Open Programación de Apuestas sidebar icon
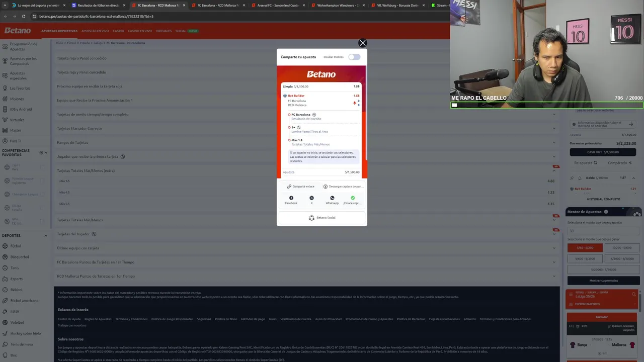This screenshot has width=644, height=362. point(5,46)
